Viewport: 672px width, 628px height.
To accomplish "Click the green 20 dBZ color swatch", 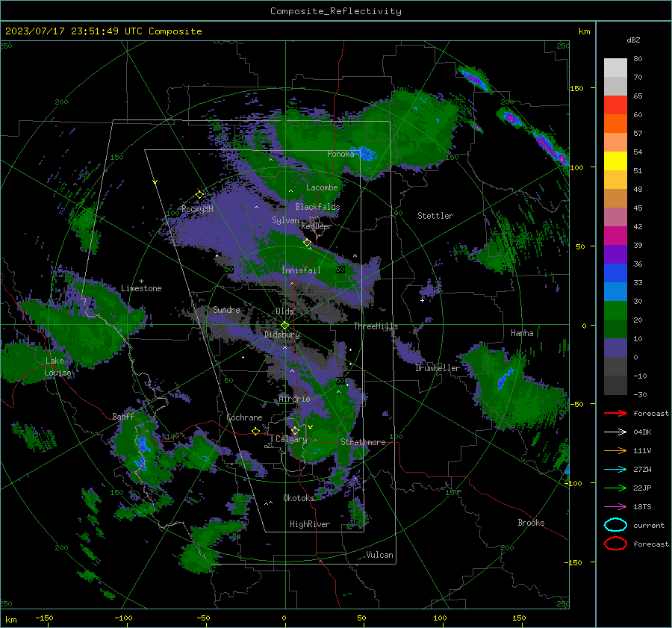I will 615,311.
